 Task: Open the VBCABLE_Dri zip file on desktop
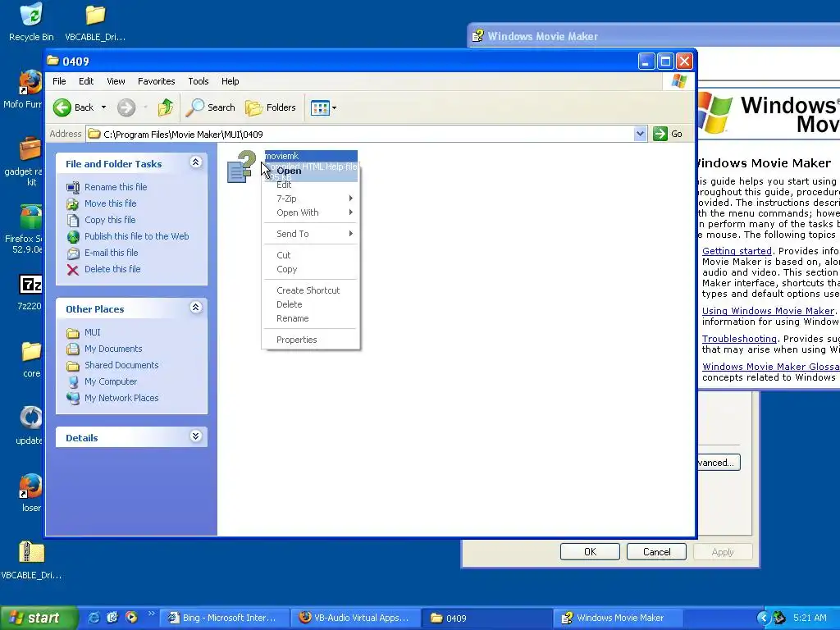point(31,552)
